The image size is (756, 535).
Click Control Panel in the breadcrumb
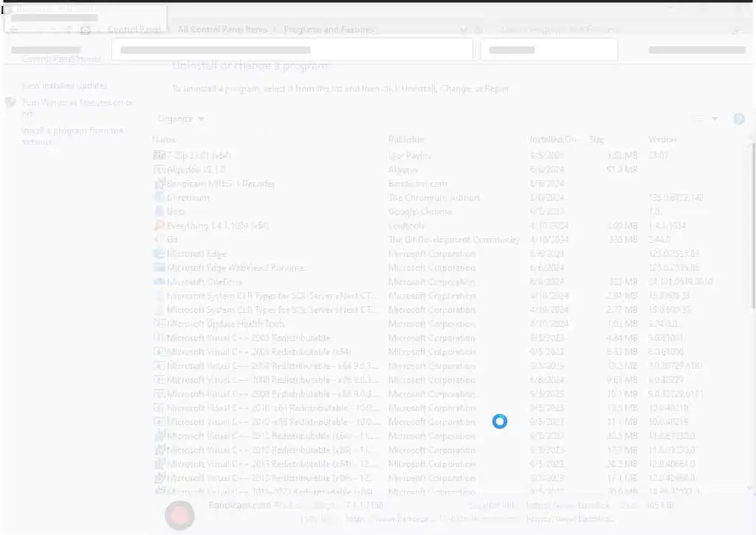134,30
